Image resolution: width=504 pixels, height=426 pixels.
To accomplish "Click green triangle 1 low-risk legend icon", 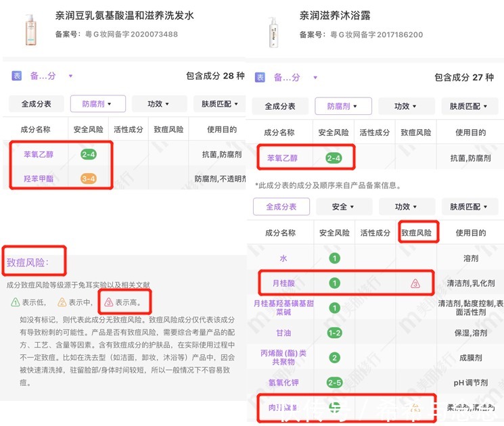I will [15, 302].
